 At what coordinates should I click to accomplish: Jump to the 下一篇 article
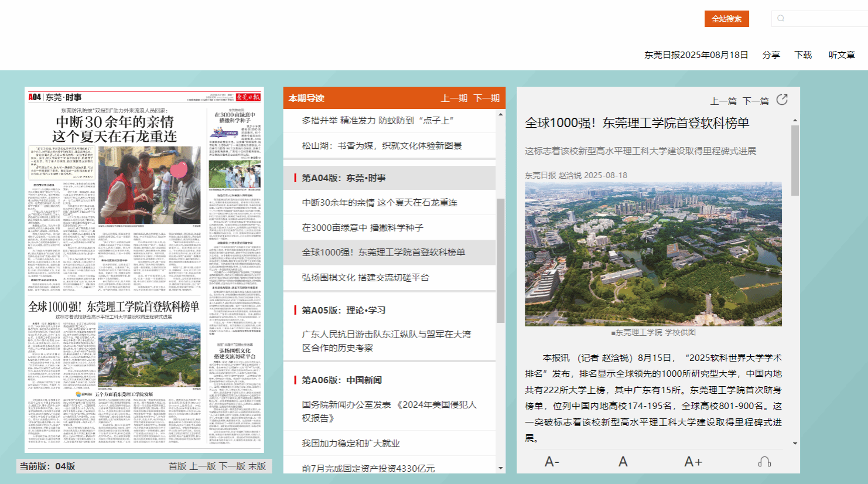click(756, 101)
